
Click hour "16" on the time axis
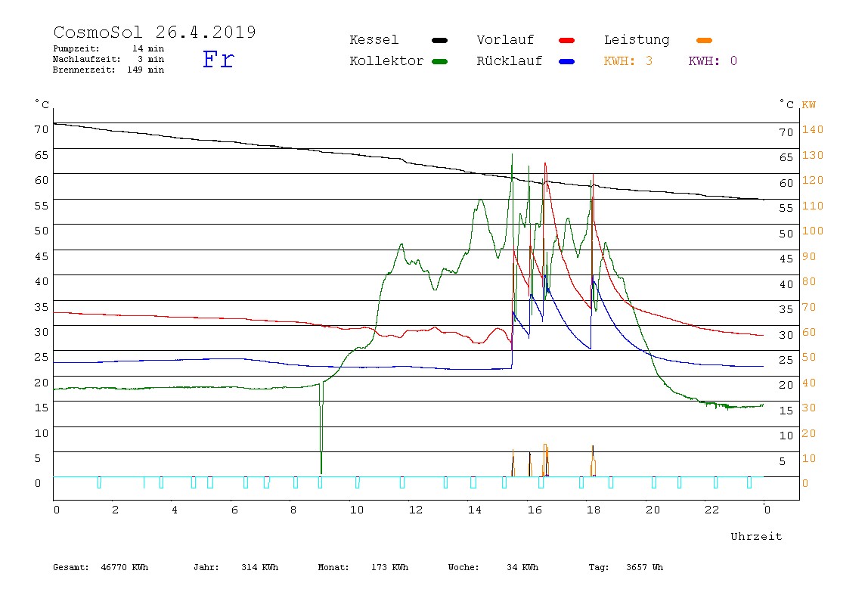[535, 510]
